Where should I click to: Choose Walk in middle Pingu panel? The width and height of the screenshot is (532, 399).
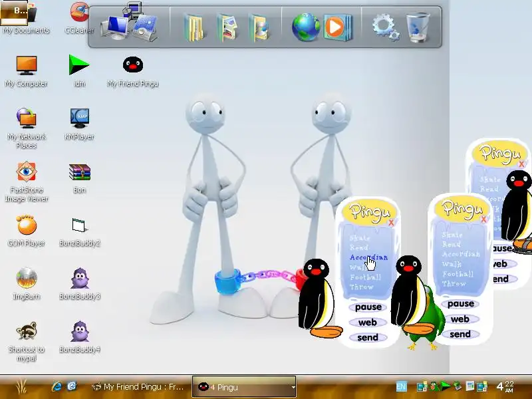pyautogui.click(x=452, y=264)
